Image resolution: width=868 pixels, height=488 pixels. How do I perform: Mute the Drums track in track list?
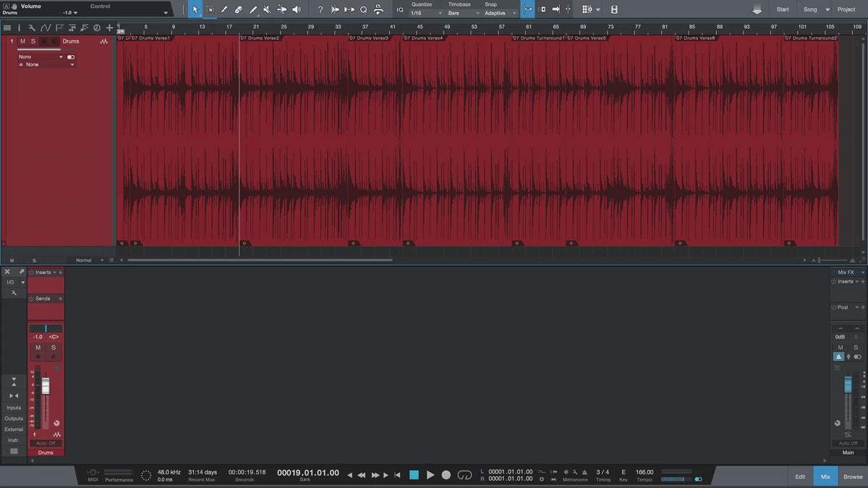click(x=22, y=41)
